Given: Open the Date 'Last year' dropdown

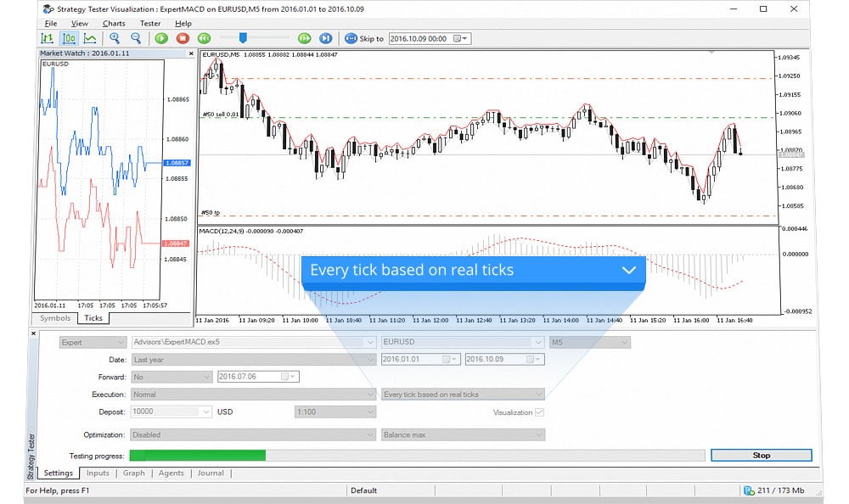Looking at the screenshot, I should pyautogui.click(x=253, y=360).
